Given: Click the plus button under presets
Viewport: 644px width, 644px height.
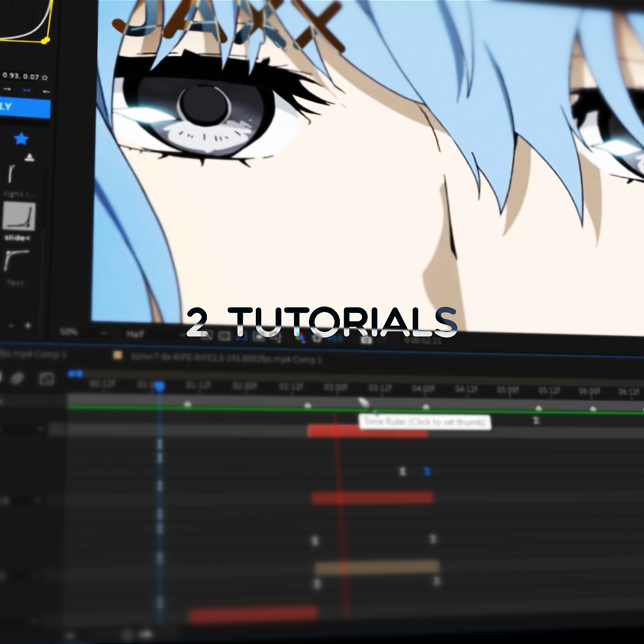Looking at the screenshot, I should pos(28,326).
